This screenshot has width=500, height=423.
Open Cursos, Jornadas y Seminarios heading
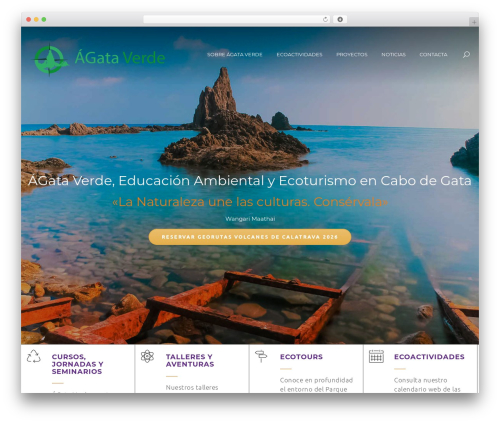77,364
